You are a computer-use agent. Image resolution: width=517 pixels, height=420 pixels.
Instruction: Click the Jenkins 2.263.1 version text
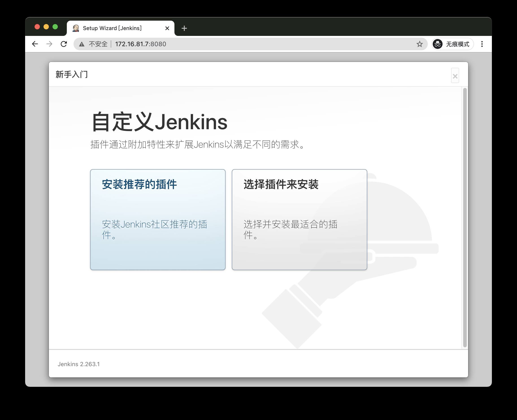click(78, 364)
